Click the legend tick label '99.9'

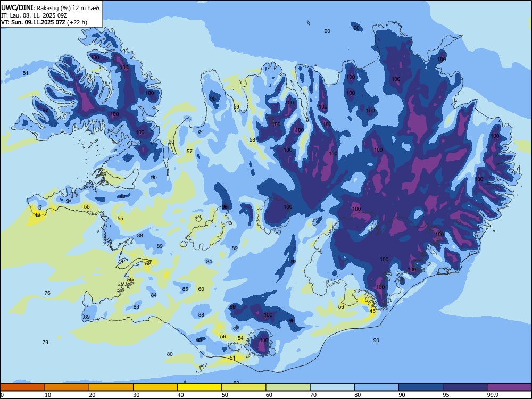pyautogui.click(x=493, y=395)
